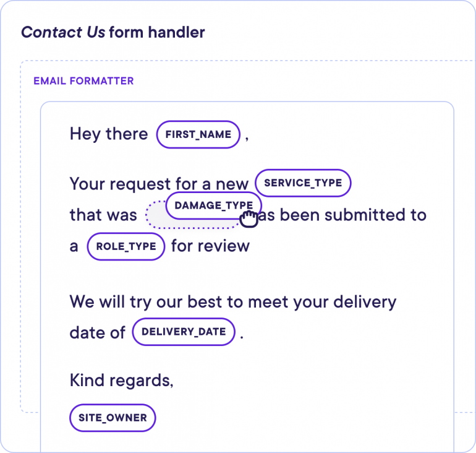Choose the SITE_OWNER variable token
Image resolution: width=476 pixels, height=453 pixels.
click(x=113, y=418)
